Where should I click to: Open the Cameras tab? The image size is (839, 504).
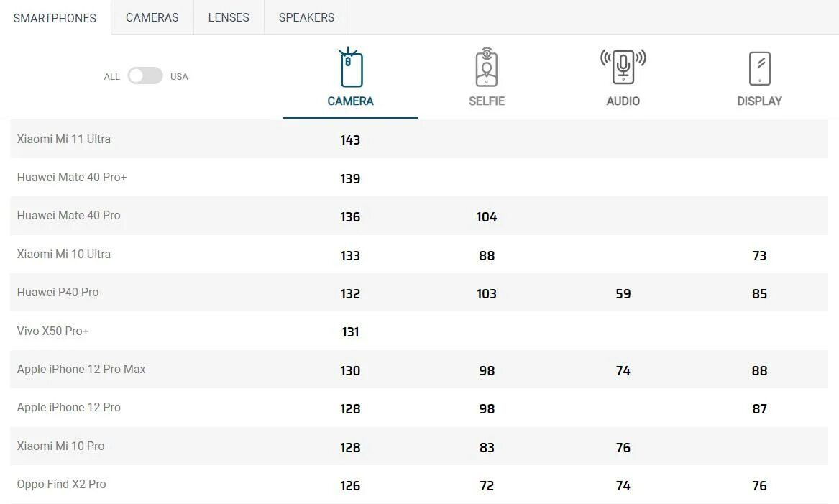(x=152, y=17)
